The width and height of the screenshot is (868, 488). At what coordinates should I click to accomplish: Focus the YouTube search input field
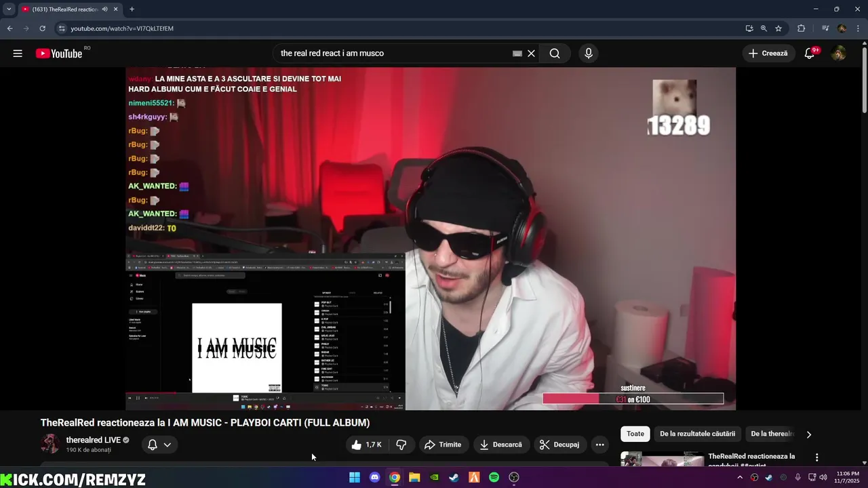(393, 54)
